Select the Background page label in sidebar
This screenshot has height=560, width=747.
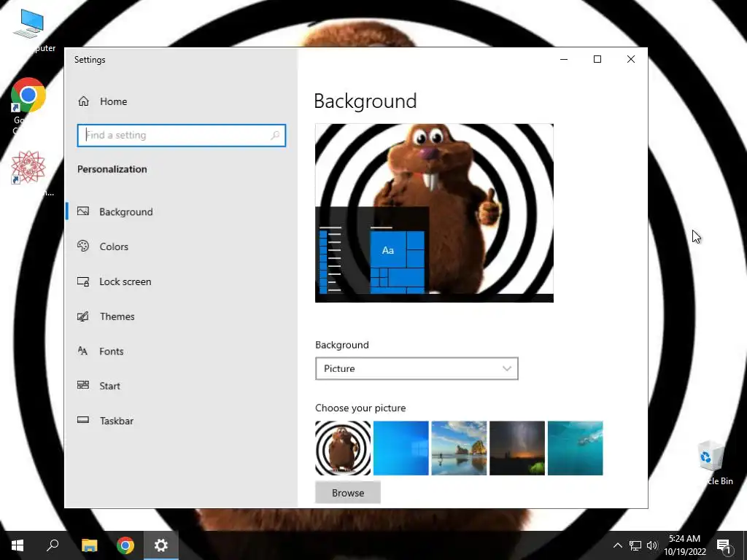pyautogui.click(x=126, y=212)
